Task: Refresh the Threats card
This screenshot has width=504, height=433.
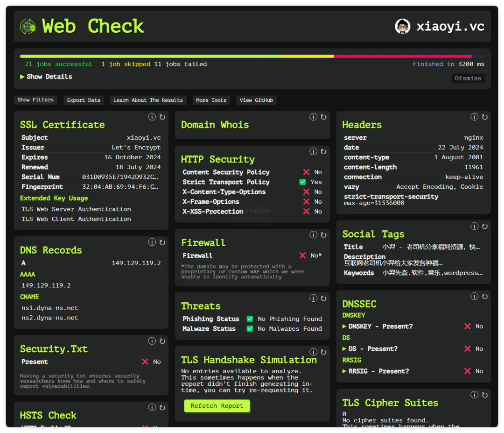Action: click(x=323, y=298)
